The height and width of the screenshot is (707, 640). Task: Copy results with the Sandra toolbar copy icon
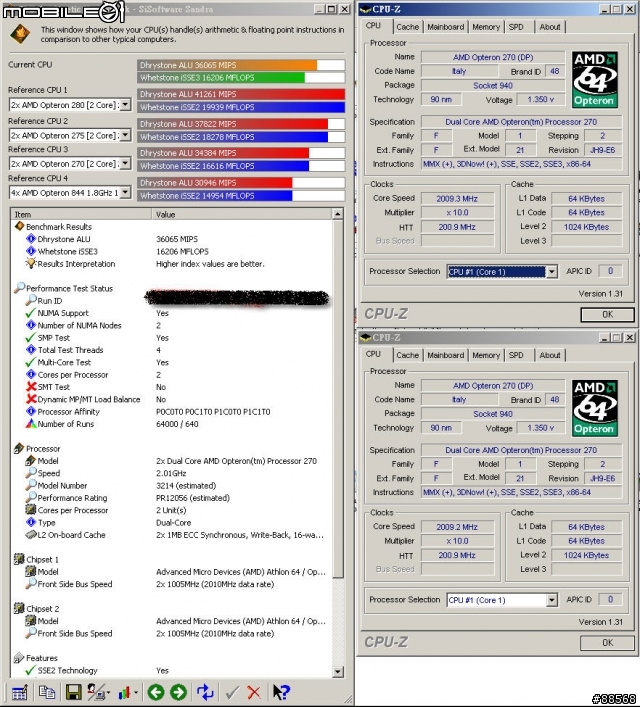[47, 692]
